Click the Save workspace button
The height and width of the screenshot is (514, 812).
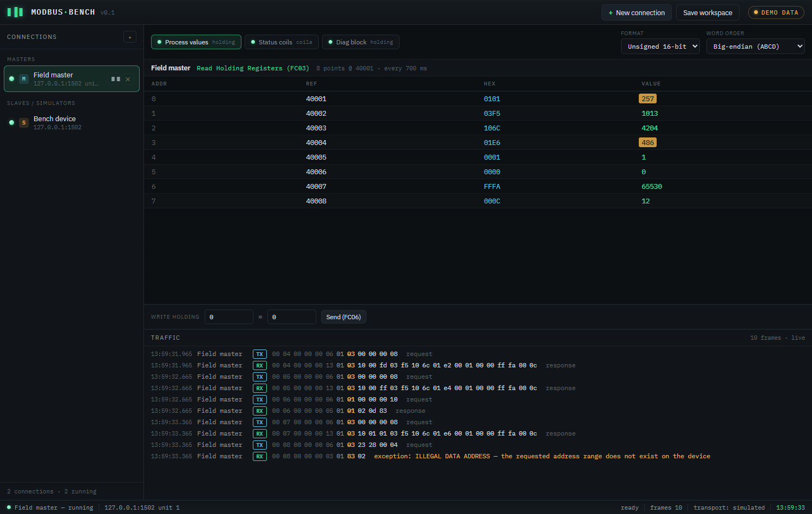(x=708, y=12)
